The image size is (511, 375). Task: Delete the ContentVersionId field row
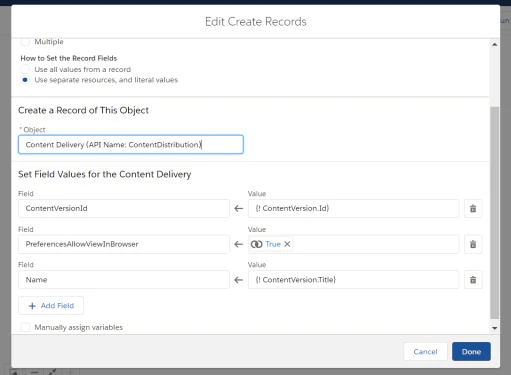[x=473, y=209]
